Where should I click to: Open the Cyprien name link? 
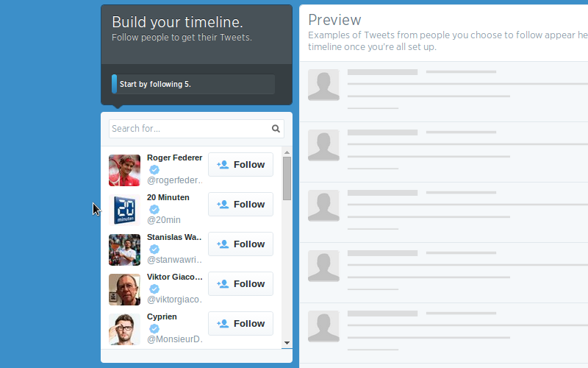162,317
